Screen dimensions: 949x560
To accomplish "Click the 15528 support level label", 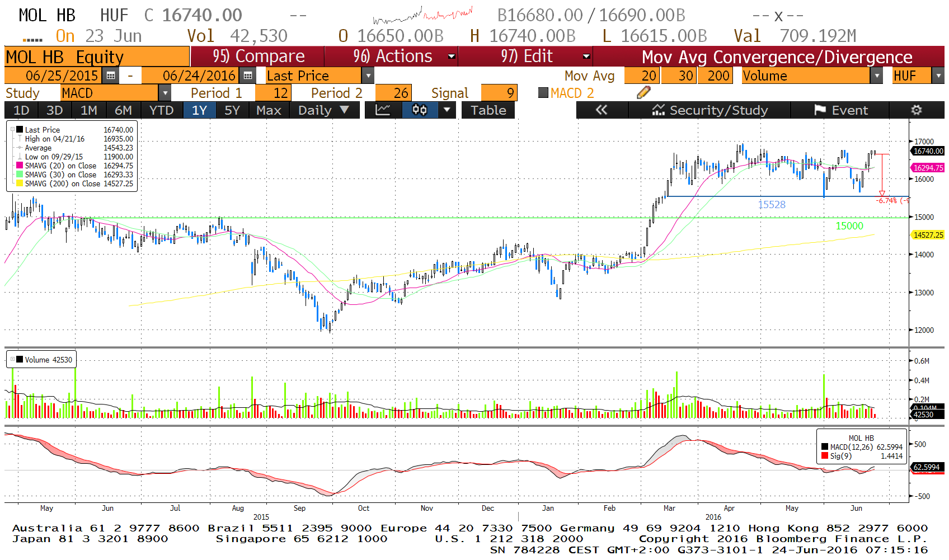I will tap(772, 205).
